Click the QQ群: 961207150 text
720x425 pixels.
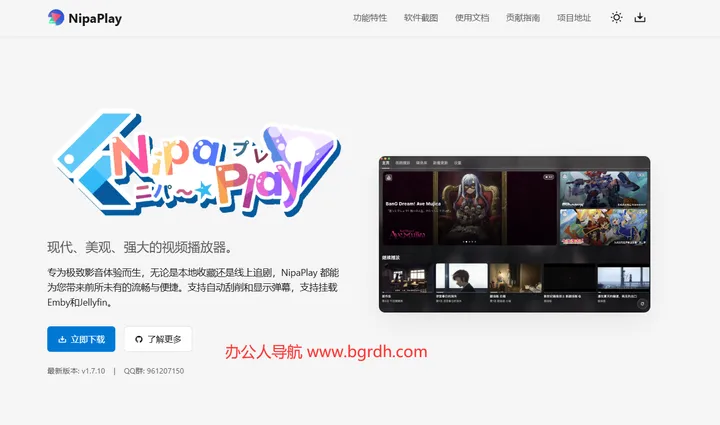click(154, 371)
